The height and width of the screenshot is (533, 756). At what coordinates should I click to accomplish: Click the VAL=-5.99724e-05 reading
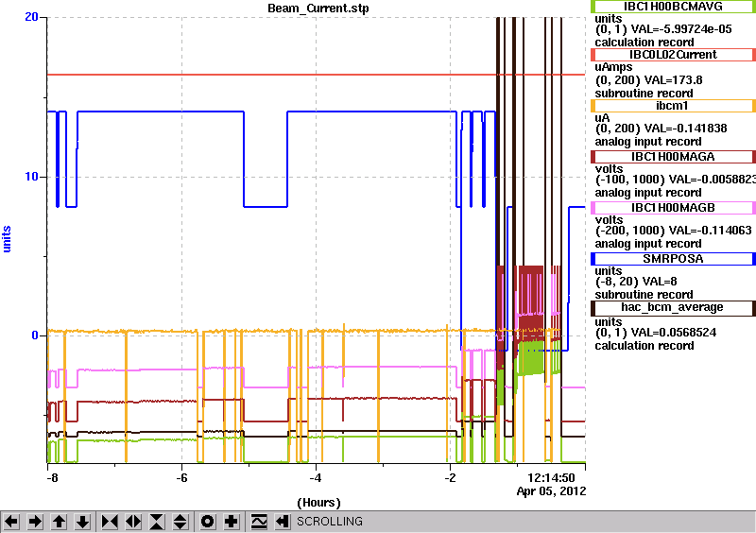tap(681, 29)
